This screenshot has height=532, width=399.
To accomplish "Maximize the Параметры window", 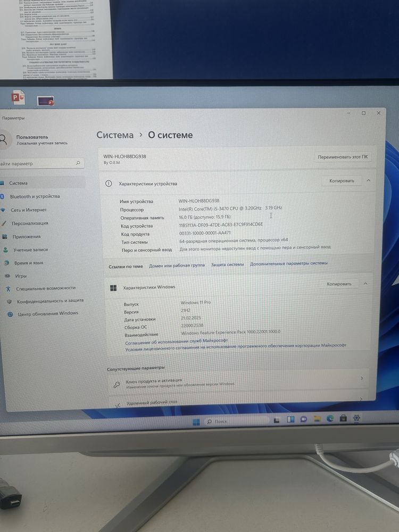I will 363,113.
